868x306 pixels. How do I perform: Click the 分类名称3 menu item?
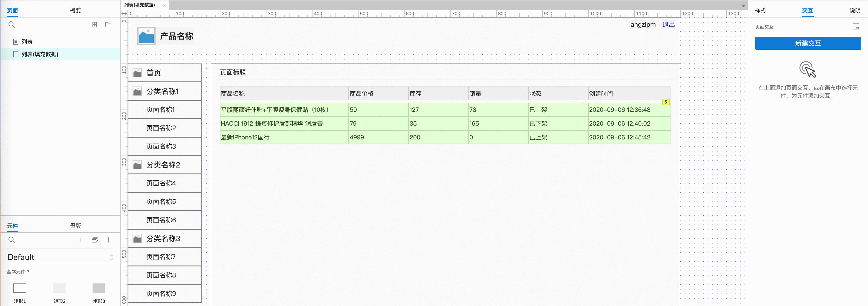(165, 239)
